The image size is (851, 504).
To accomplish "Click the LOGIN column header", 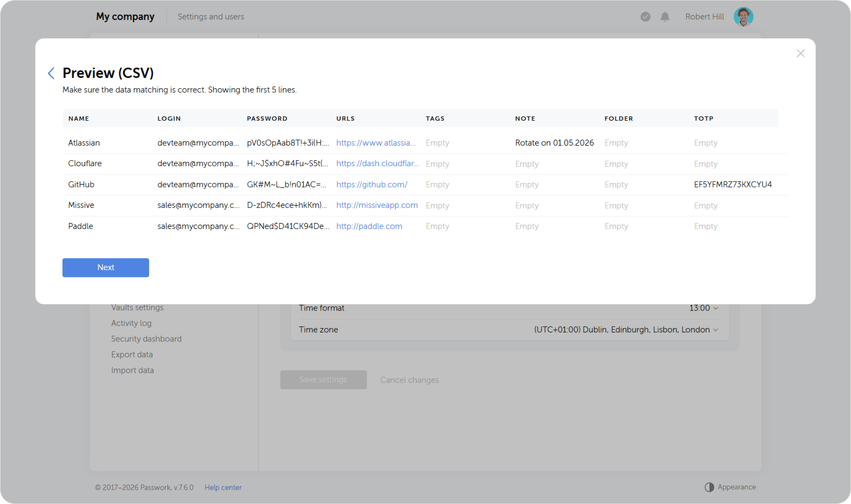I will click(169, 118).
